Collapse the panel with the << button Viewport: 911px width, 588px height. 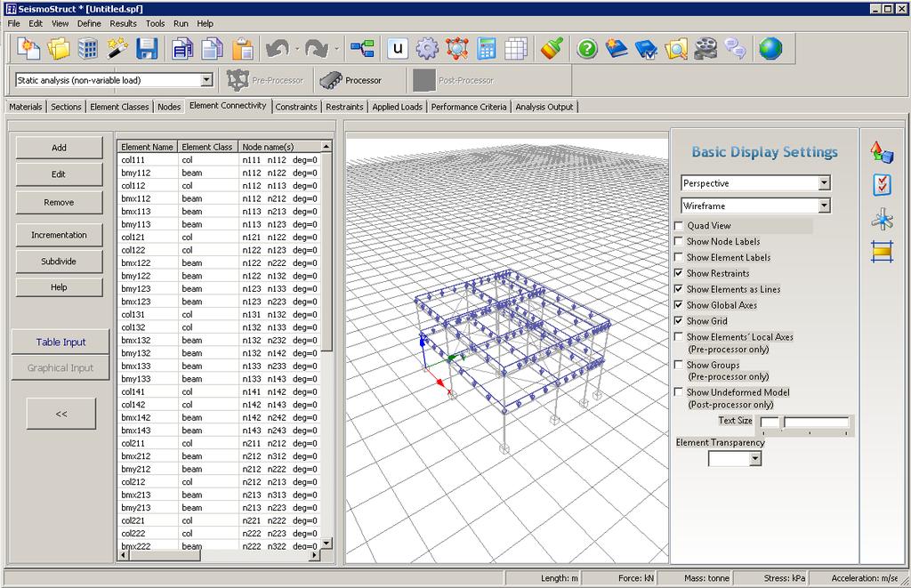(x=61, y=414)
